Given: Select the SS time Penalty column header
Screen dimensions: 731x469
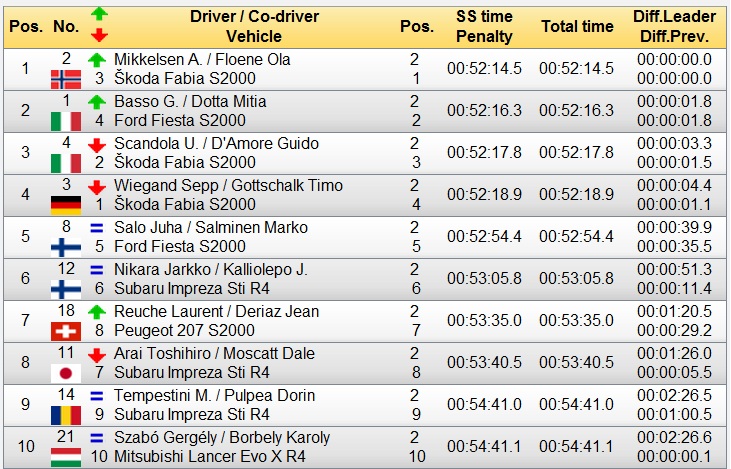Looking at the screenshot, I should pyautogui.click(x=484, y=27).
